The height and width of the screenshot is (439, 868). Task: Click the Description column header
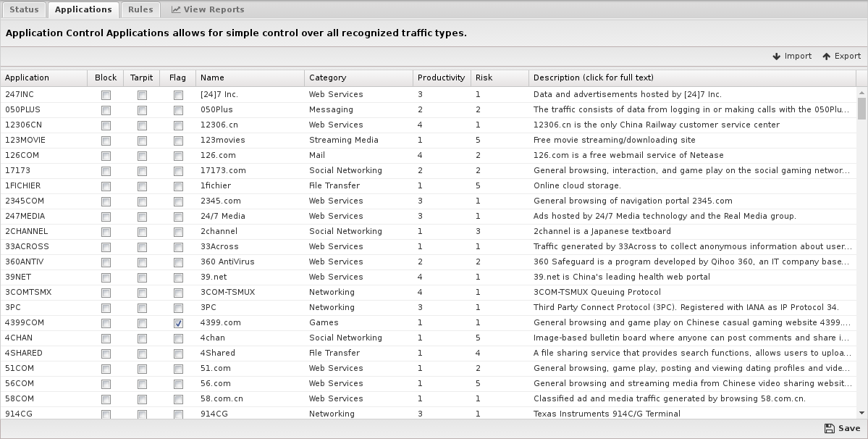click(x=693, y=78)
